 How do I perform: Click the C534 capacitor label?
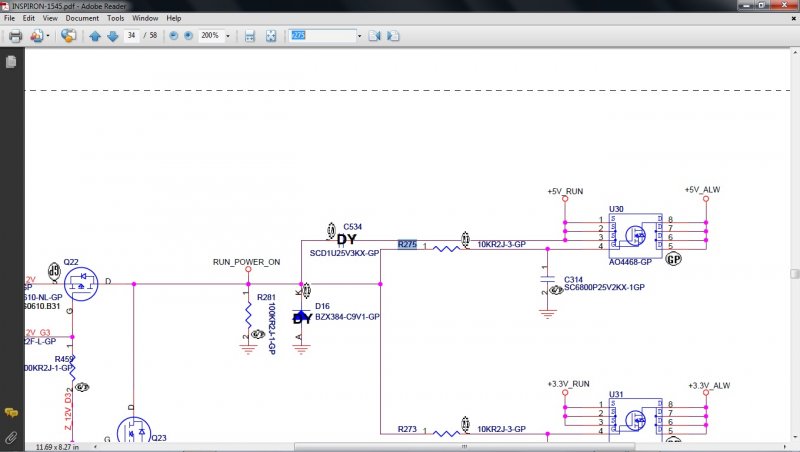tap(353, 227)
